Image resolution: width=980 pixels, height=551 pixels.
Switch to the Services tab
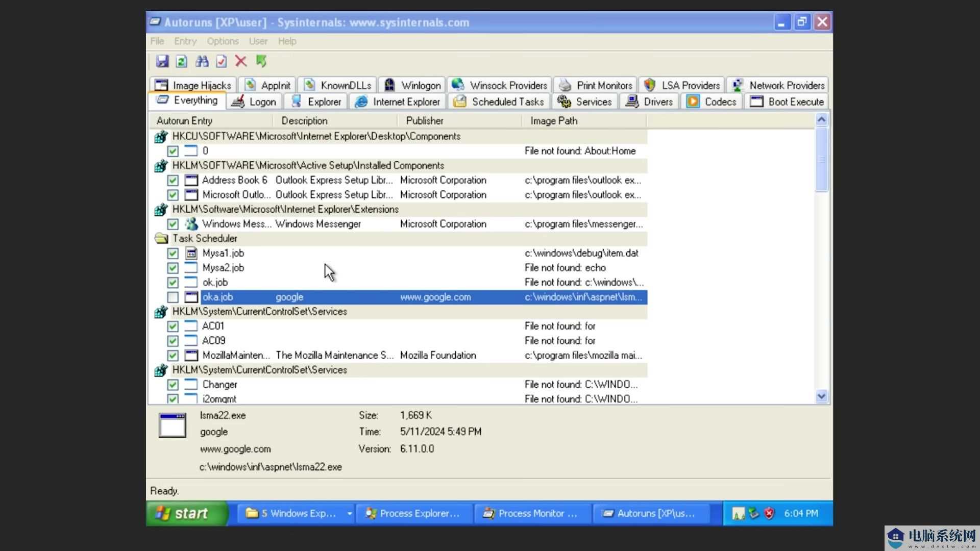[x=585, y=102]
